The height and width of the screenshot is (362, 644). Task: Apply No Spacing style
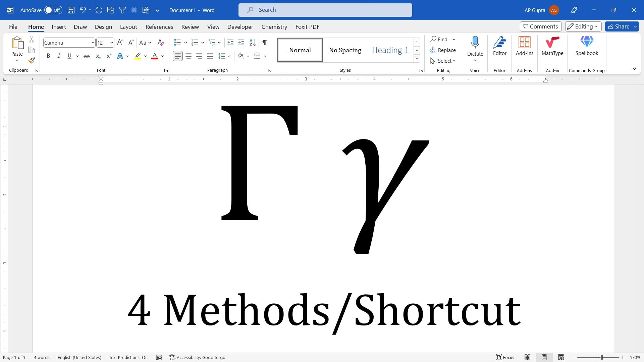[x=345, y=50]
